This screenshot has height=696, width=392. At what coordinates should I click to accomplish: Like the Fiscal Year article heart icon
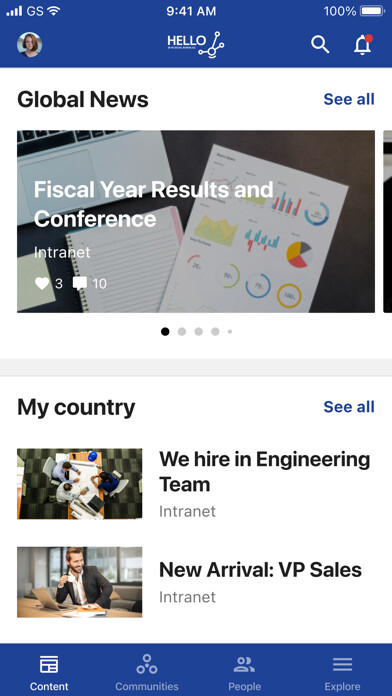click(x=42, y=283)
